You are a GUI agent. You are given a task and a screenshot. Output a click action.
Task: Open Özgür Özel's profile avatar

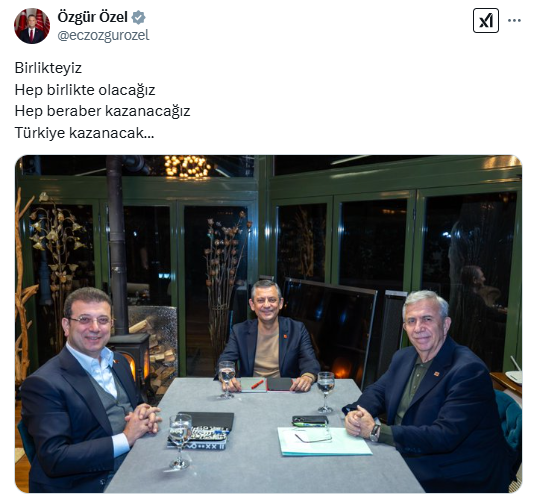coord(32,26)
